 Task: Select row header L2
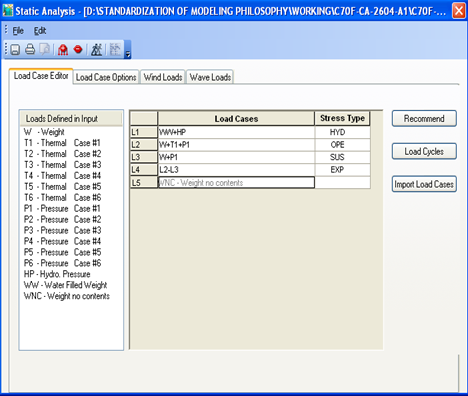point(144,145)
